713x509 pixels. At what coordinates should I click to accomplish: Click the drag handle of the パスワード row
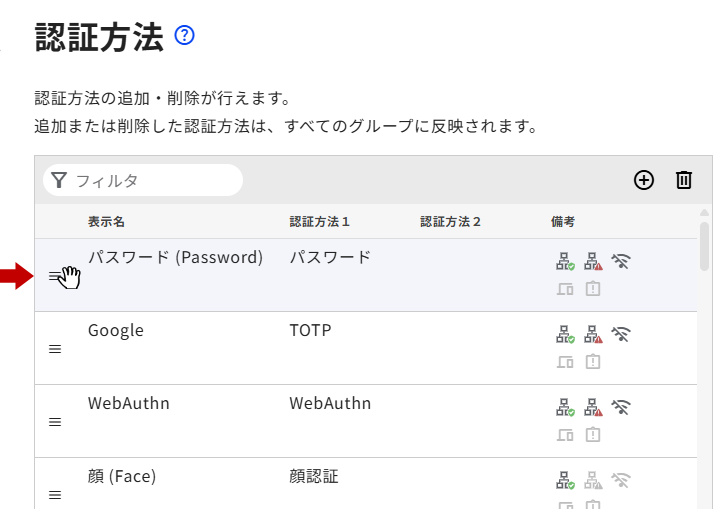coord(55,276)
